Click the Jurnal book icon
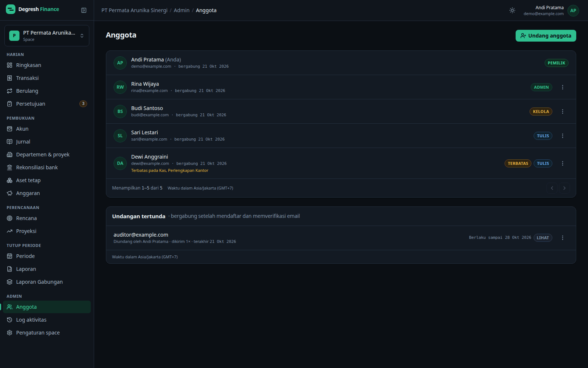 (x=10, y=142)
